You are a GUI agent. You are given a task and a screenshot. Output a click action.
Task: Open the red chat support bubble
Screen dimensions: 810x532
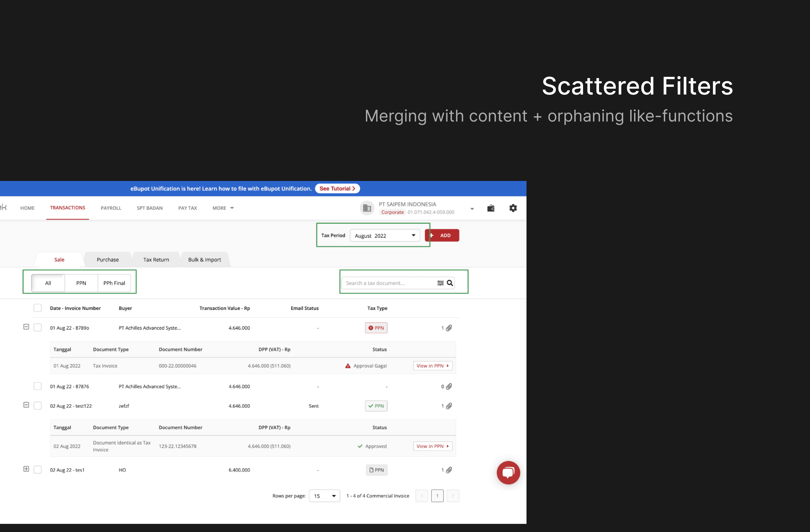508,472
